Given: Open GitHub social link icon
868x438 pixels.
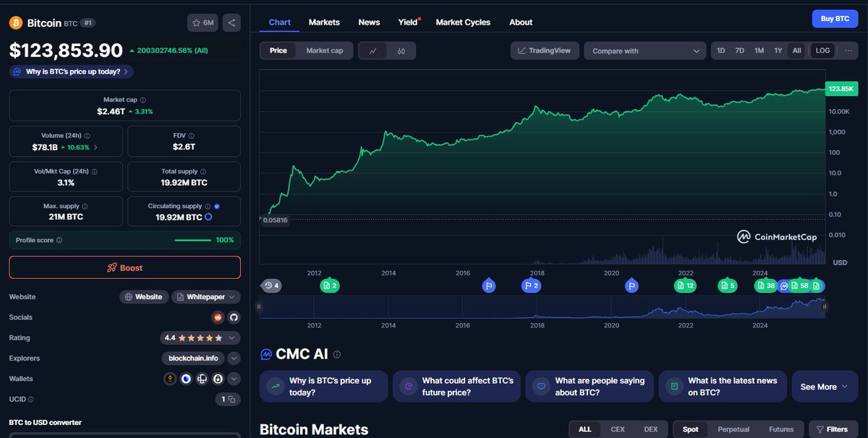Looking at the screenshot, I should pos(234,317).
